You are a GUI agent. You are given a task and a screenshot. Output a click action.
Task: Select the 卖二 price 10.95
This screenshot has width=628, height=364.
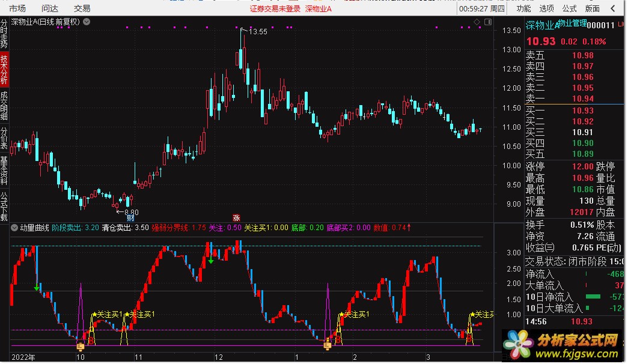point(583,88)
